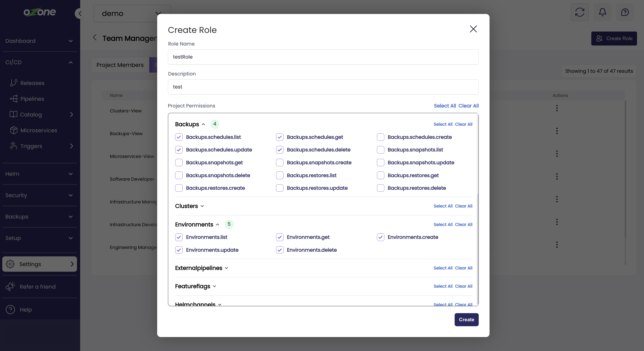Screen dimensions: 644x351
Task: Open the notifications bell
Action: click(602, 12)
